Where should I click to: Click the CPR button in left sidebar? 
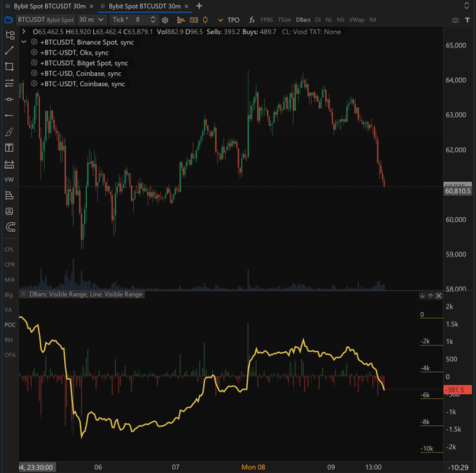coord(9,265)
